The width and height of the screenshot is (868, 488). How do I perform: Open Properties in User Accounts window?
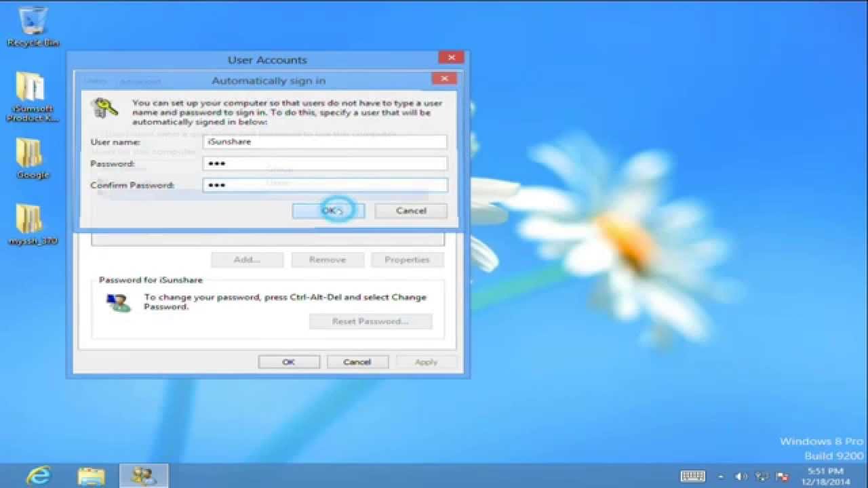[407, 260]
